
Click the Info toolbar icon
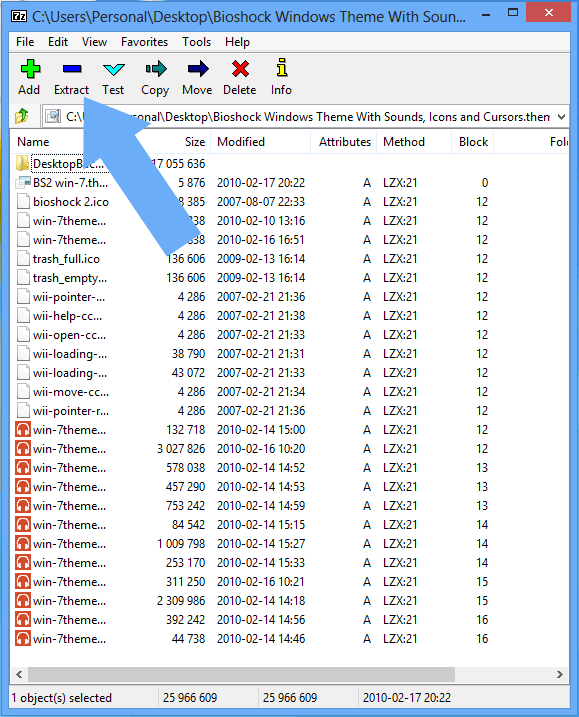tap(282, 67)
